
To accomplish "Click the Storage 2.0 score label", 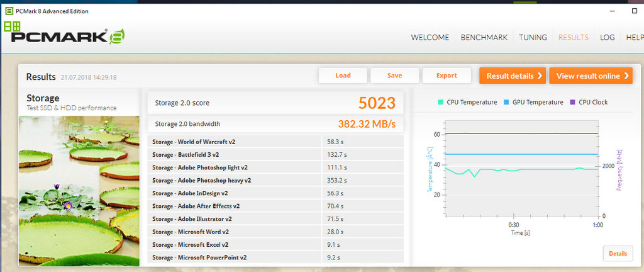I will pyautogui.click(x=182, y=103).
